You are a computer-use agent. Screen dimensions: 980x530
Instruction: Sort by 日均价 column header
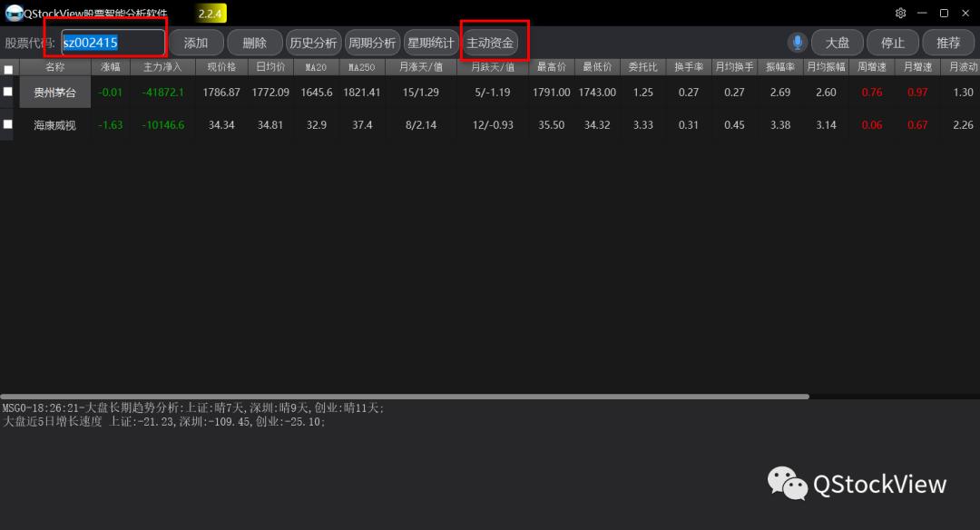click(270, 67)
